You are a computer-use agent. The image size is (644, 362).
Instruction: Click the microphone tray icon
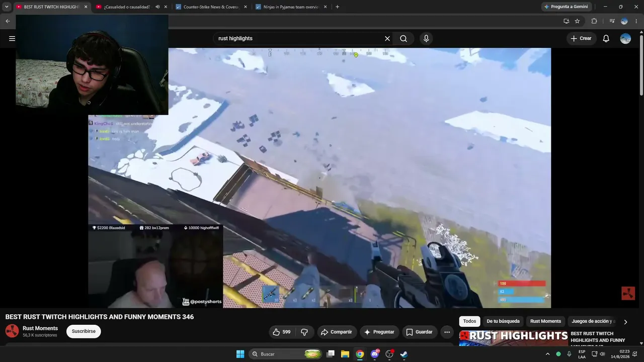click(x=569, y=354)
